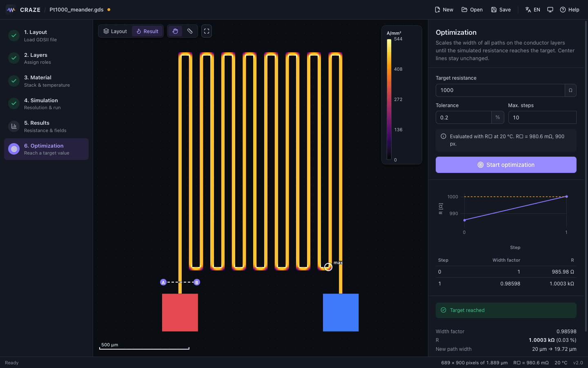
Task: Click the Tolerance input field
Action: tap(463, 117)
